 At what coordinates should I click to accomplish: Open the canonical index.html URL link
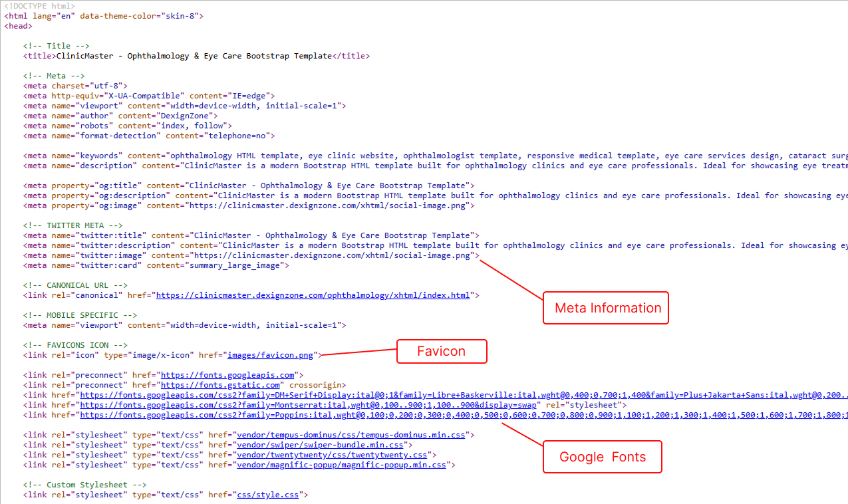click(313, 295)
